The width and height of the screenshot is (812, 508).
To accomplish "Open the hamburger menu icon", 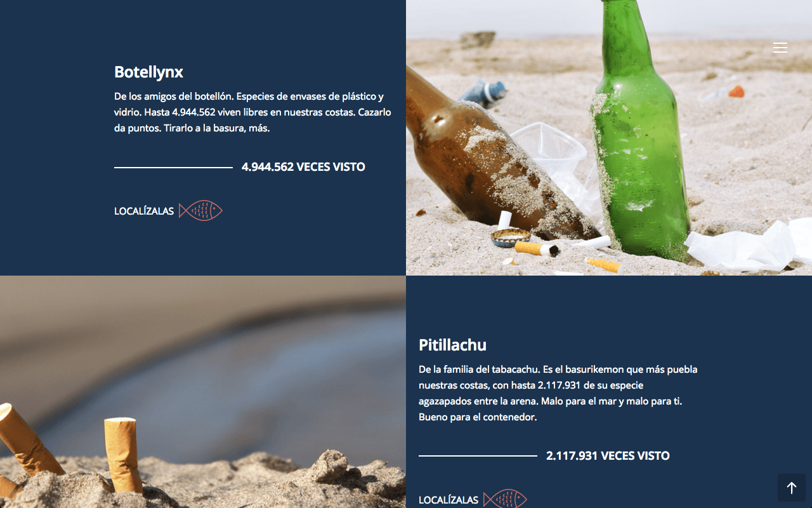I will coord(780,48).
